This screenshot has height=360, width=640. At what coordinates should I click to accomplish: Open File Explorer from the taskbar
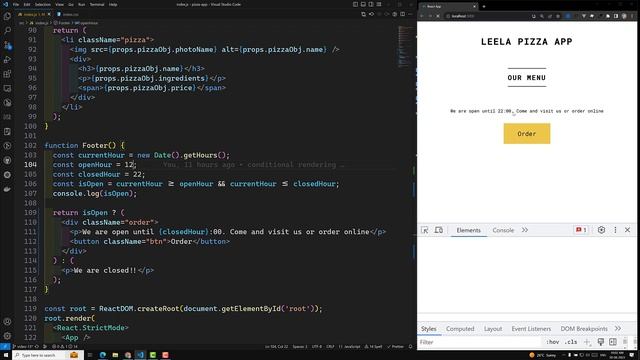pyautogui.click(x=115, y=355)
